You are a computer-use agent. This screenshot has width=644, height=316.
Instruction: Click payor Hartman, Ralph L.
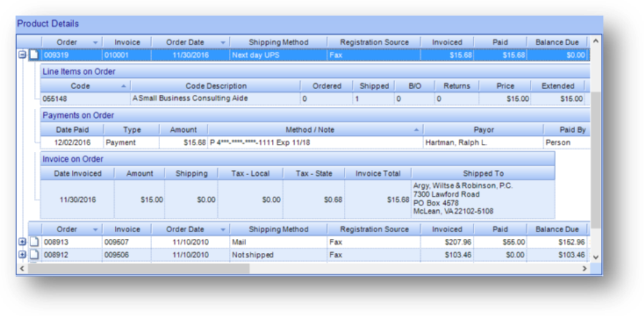pos(483,142)
